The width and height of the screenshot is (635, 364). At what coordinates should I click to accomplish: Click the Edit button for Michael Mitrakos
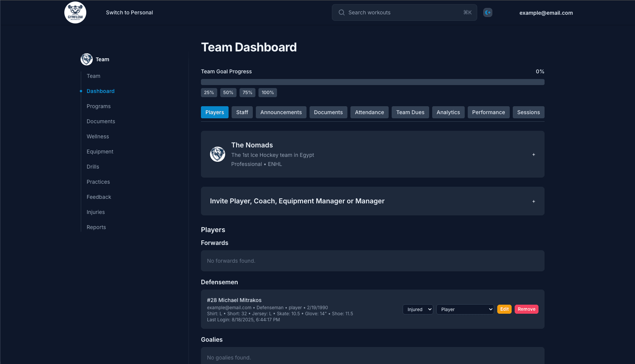504,309
